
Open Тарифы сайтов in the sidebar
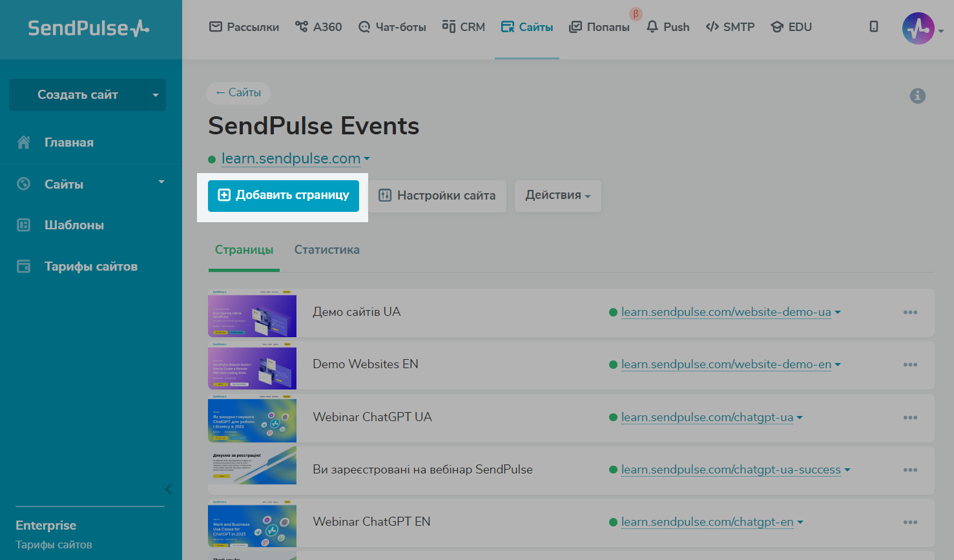click(91, 267)
